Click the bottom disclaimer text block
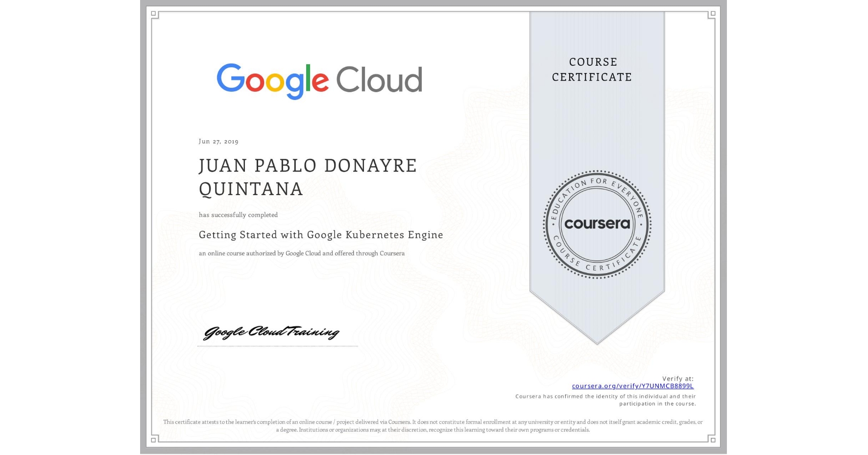The image size is (868, 455). point(433,425)
